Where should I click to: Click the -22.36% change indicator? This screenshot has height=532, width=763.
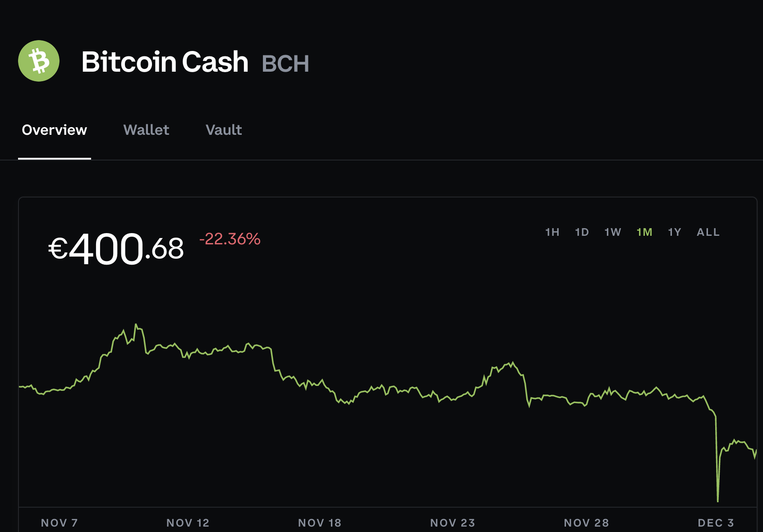[230, 239]
